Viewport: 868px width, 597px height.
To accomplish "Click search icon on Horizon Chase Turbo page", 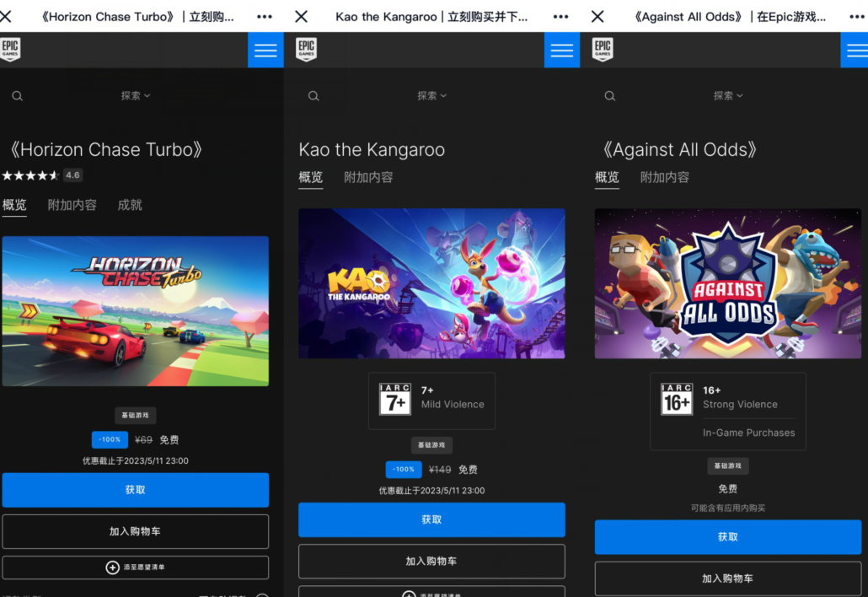I will [x=18, y=96].
